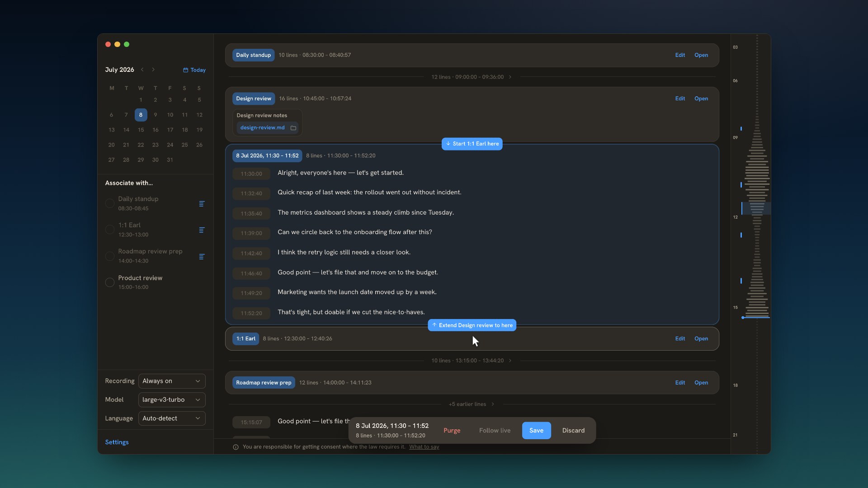Open the What to say link
The image size is (868, 488).
coord(424,447)
